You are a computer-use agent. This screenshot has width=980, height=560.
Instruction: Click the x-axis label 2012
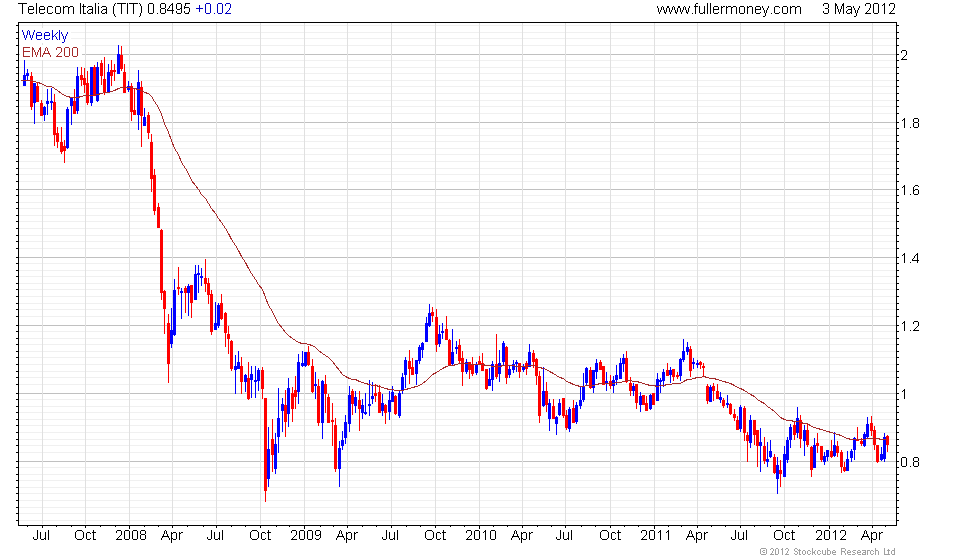[x=831, y=536]
